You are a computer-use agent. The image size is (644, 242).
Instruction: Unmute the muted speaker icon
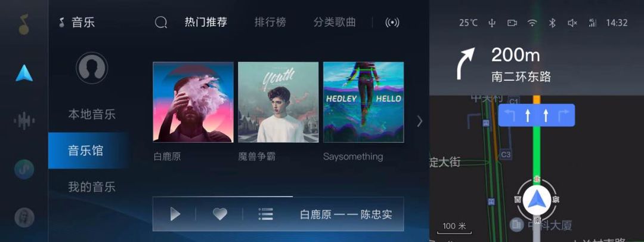pos(572,23)
